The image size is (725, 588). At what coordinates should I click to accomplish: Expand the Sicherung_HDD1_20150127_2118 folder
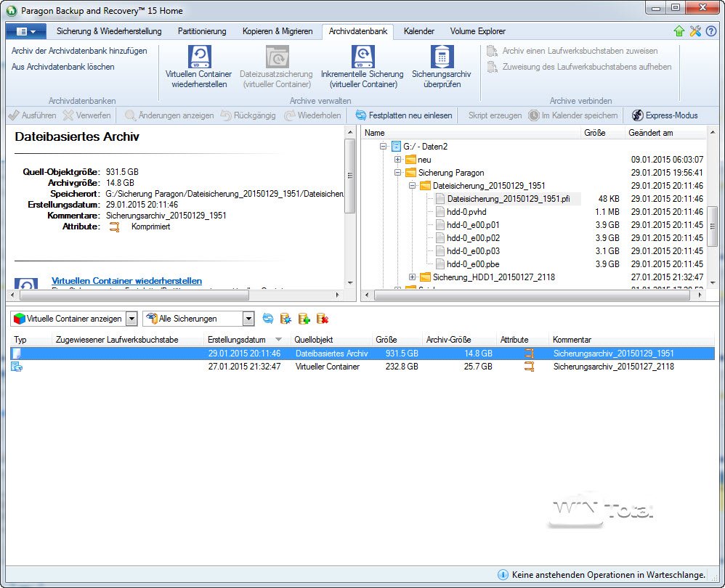click(x=413, y=277)
